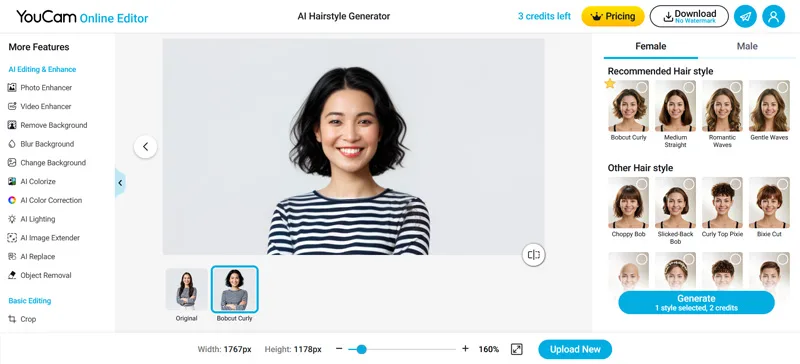Viewport: 800px width, 364px height.
Task: Click the Generate button
Action: (x=696, y=303)
